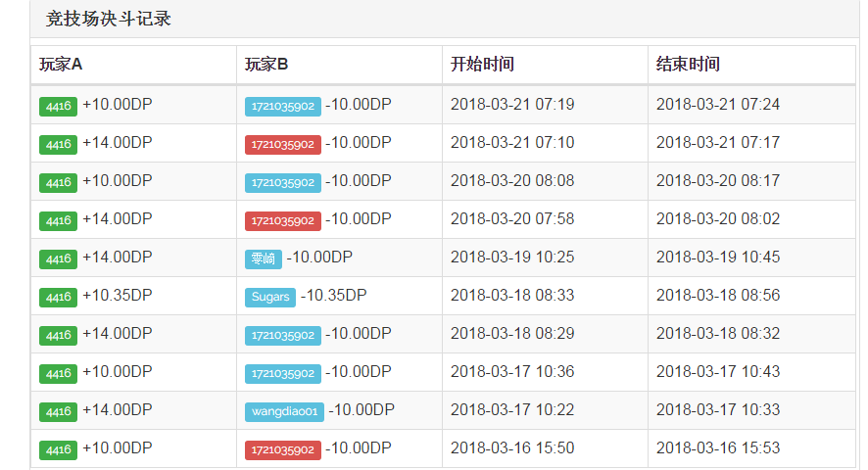Open green 4416 badge in 2018-03-19 10:25 row
868x470 pixels.
58,258
